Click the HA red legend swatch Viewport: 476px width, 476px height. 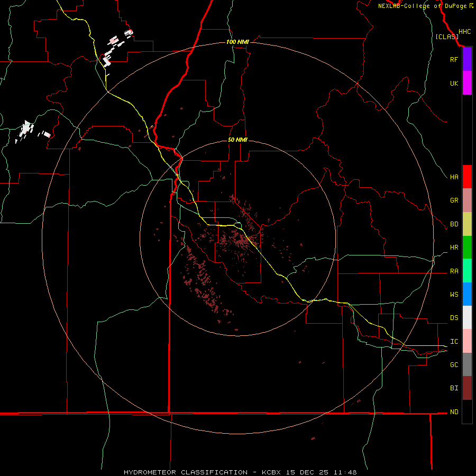coord(467,177)
